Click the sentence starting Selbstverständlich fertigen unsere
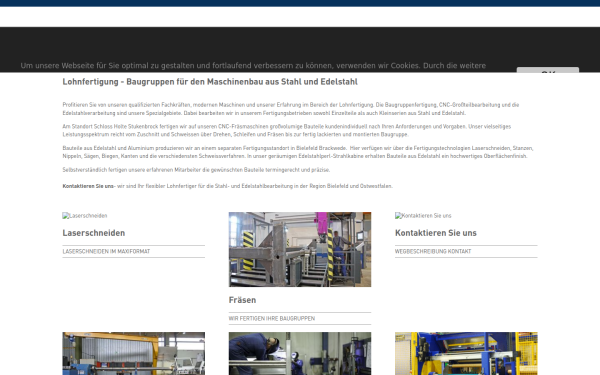This screenshot has height=375, width=600. click(x=196, y=170)
